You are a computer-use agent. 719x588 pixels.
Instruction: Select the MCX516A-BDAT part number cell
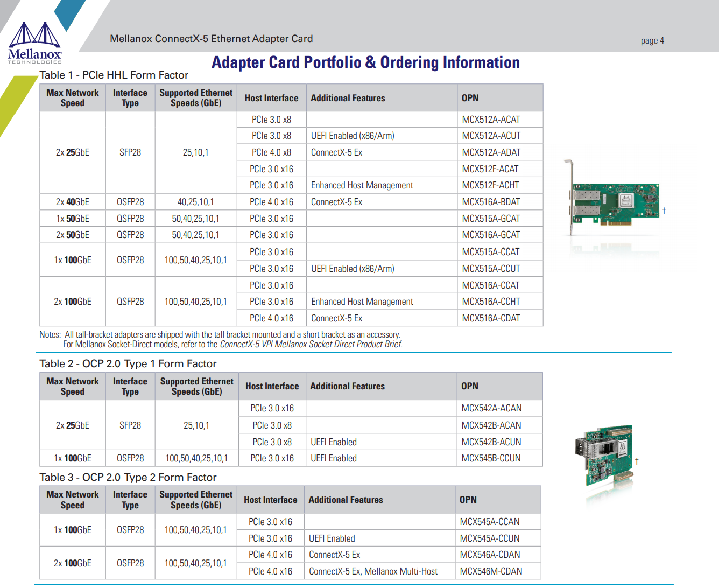tap(491, 202)
